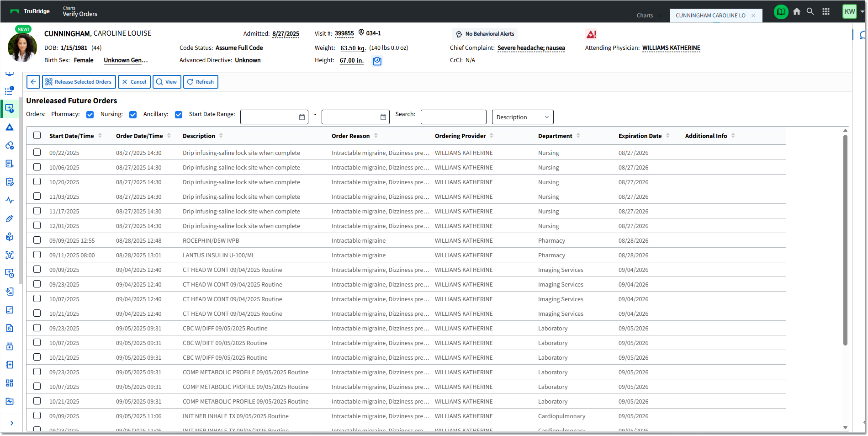Click the red allergy alert icon near Attending Physician
Screen dimensions: 868x436
coord(591,34)
